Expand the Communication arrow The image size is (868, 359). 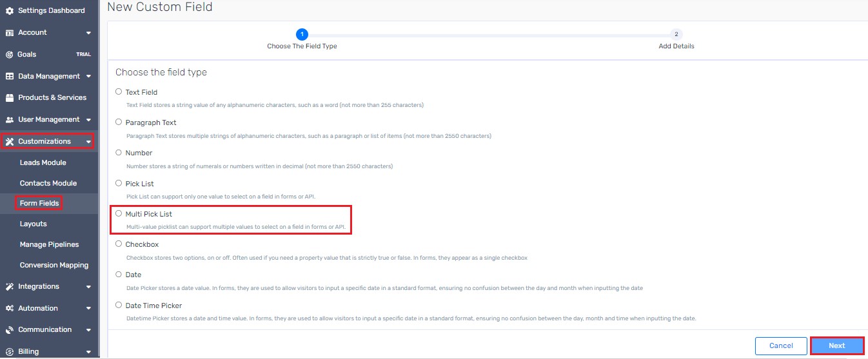click(x=88, y=330)
